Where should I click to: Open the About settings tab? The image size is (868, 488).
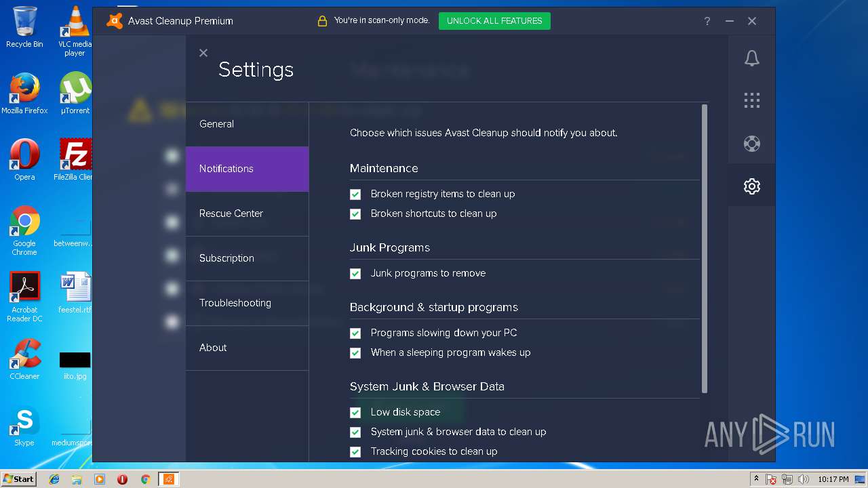tap(247, 348)
